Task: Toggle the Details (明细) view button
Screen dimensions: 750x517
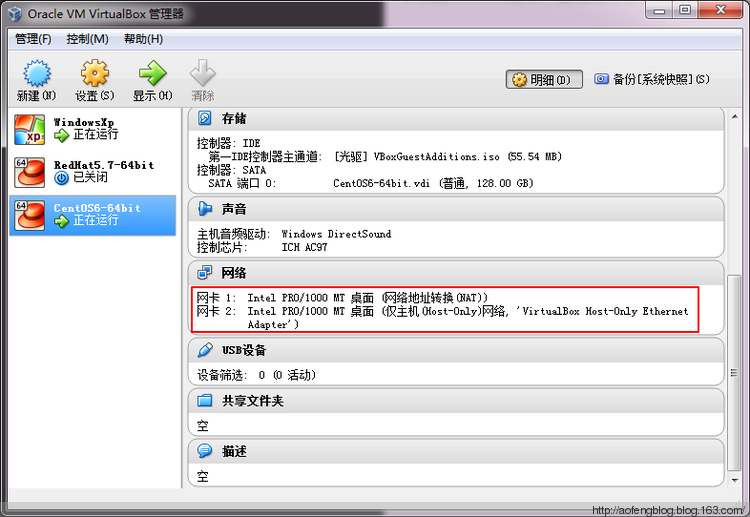Action: [544, 79]
